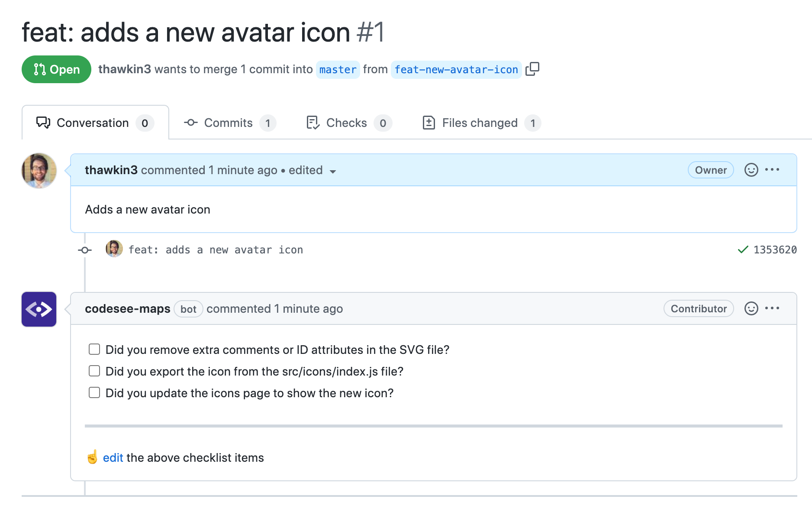Click the small commit author avatar
812x512 pixels.
(x=114, y=249)
